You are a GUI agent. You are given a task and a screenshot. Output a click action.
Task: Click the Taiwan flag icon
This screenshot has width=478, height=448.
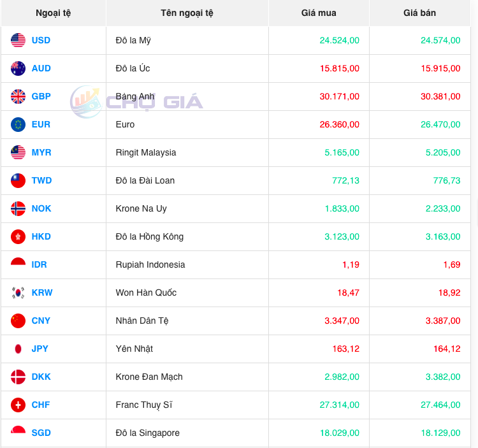[18, 180]
